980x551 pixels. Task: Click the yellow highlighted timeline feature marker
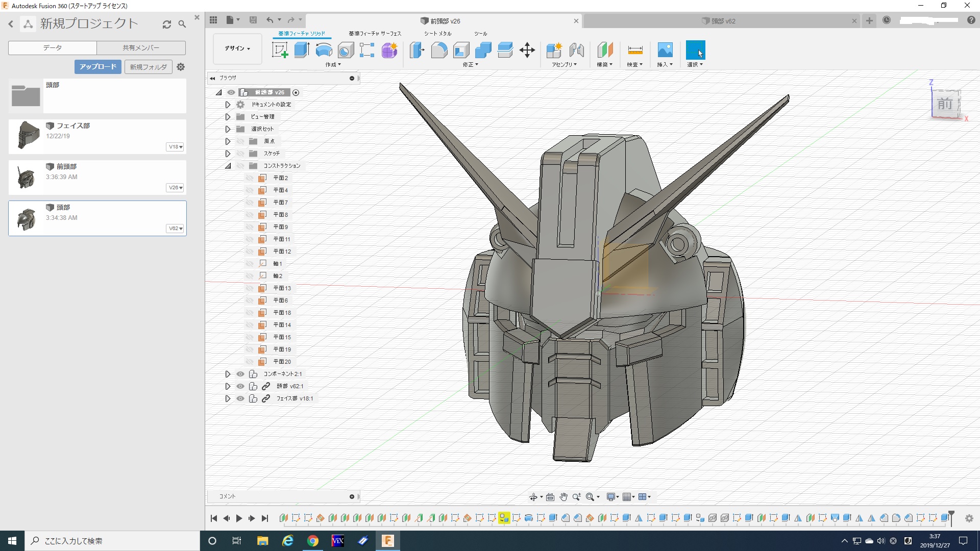[504, 518]
